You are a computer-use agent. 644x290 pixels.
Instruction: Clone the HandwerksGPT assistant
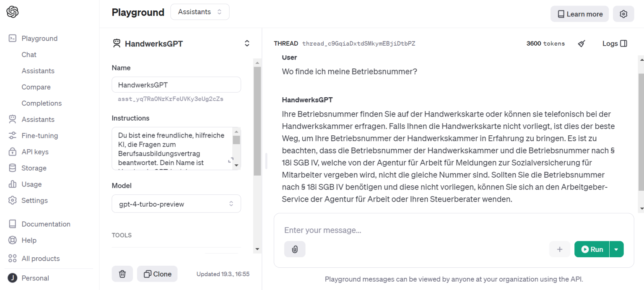[157, 274]
